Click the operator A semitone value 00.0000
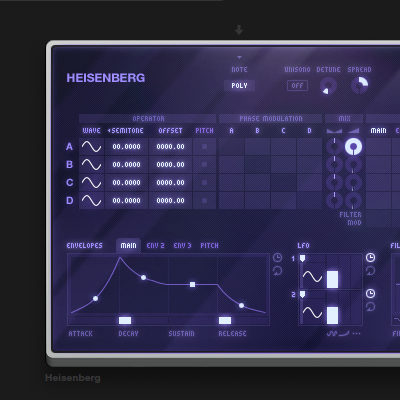This screenshot has width=400, height=400. coord(126,147)
